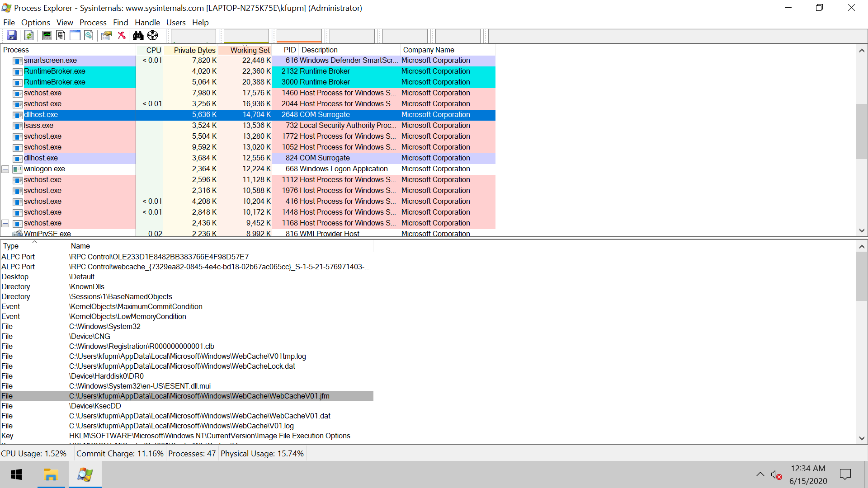Screen dimensions: 868x488
Task: Select the WebCacheLock.dat file handle
Action: [x=187, y=366]
